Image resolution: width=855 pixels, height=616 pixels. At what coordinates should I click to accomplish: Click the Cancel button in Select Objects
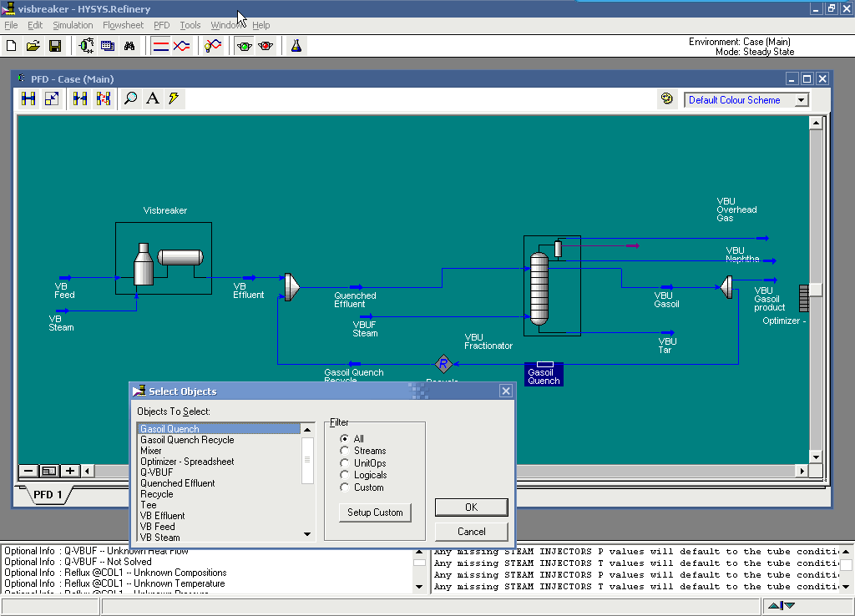pos(471,532)
